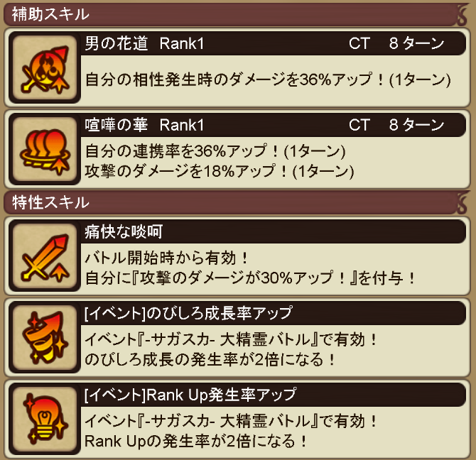
Task: Tap the Rank Up lightbulb icon
Action: 45,419
